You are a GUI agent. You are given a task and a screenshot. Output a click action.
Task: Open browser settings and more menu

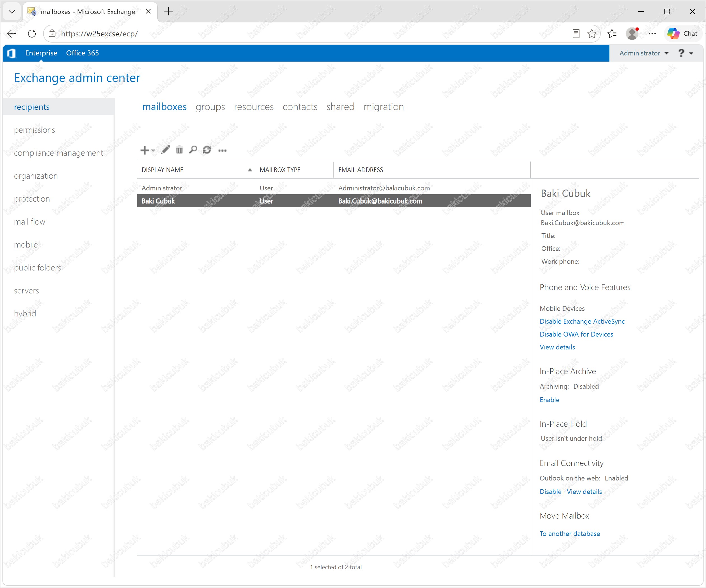652,34
